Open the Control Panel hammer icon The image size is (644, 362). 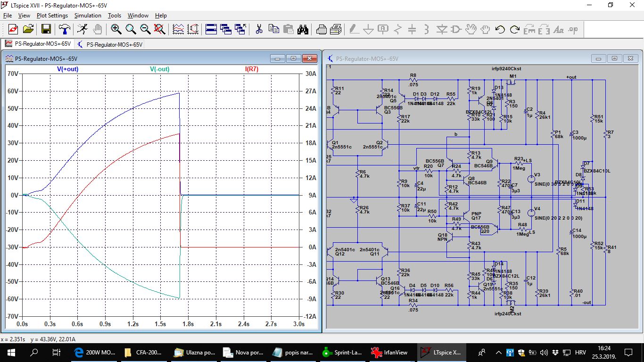coord(65,29)
